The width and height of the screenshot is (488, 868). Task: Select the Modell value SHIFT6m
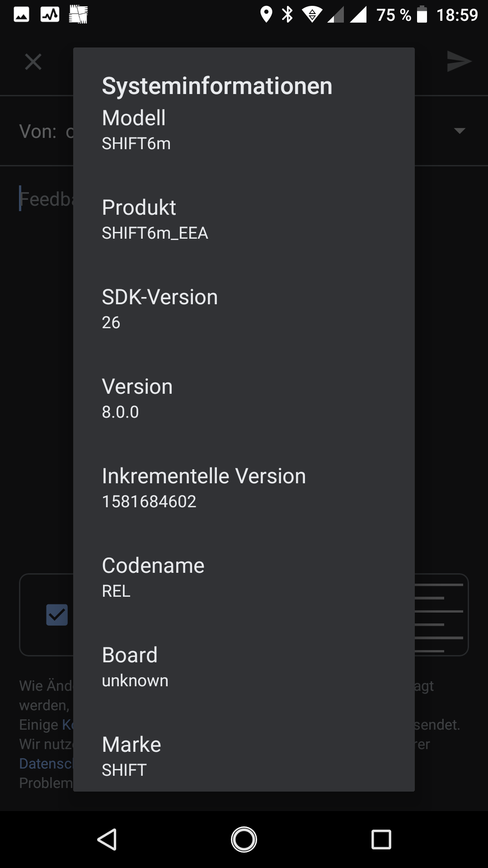(136, 144)
